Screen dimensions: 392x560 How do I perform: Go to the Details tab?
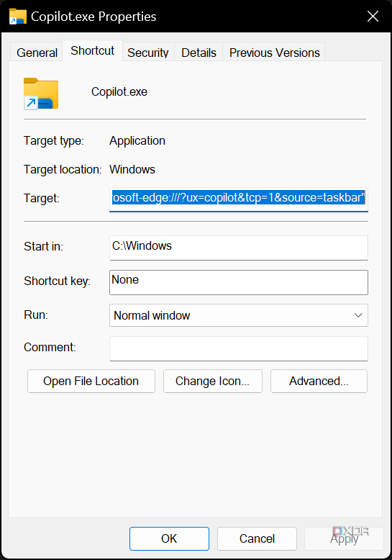pyautogui.click(x=199, y=53)
